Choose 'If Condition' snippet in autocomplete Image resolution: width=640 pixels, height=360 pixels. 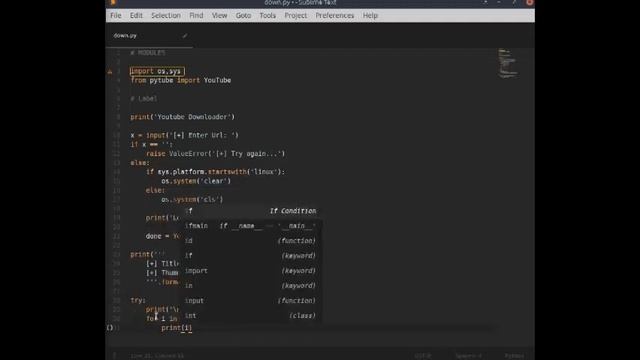[251, 211]
